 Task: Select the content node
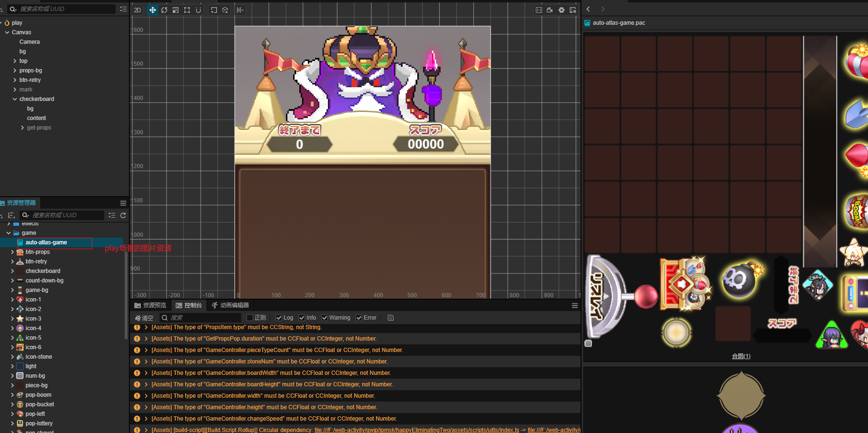point(37,118)
